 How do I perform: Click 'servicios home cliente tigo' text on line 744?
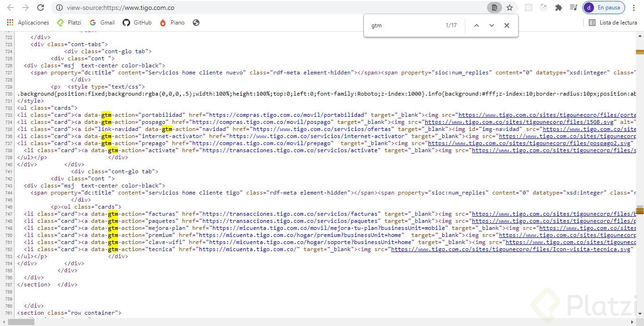pos(194,193)
